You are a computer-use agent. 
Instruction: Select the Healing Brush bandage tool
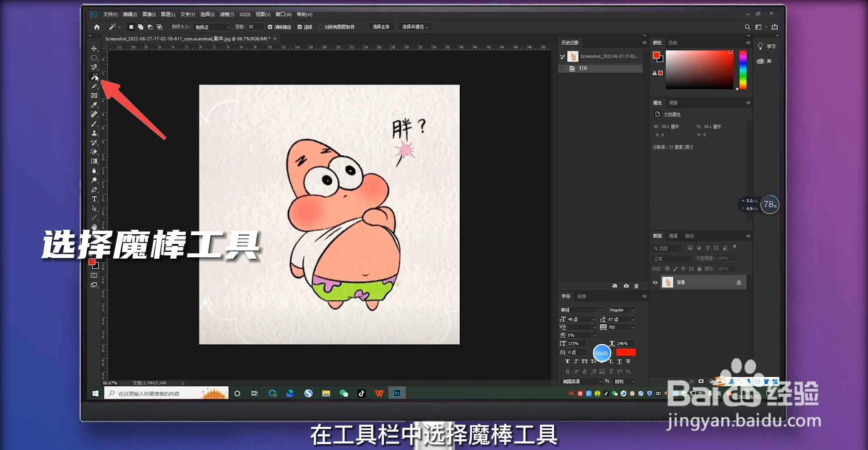(x=94, y=114)
